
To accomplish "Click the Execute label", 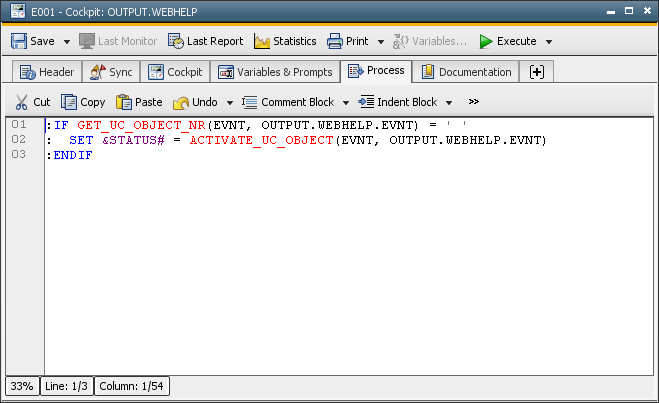I will coord(517,41).
